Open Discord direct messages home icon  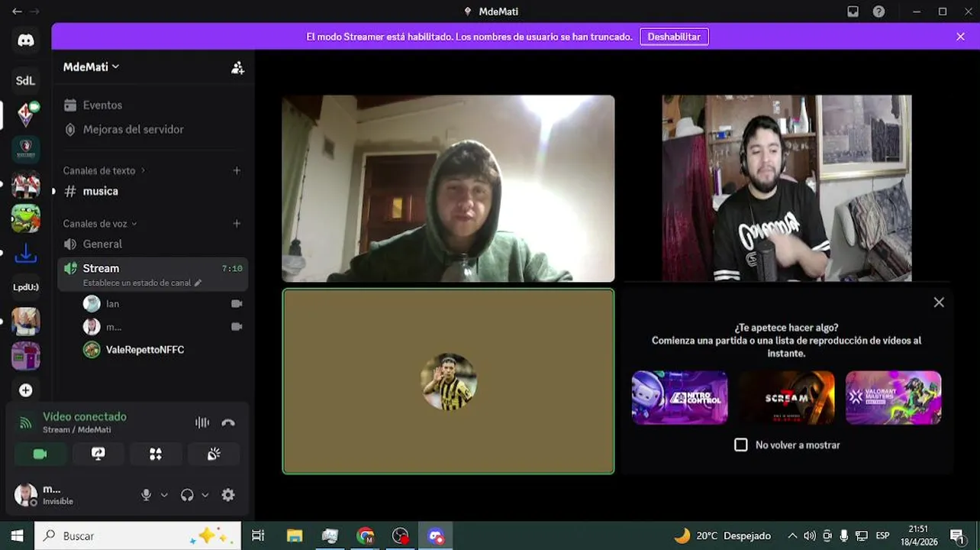point(26,40)
